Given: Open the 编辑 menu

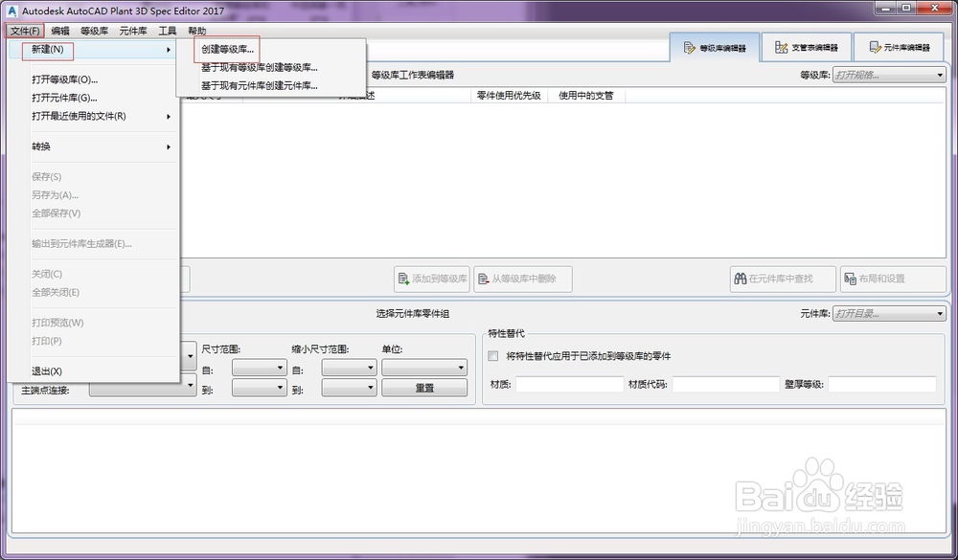Looking at the screenshot, I should (x=59, y=31).
